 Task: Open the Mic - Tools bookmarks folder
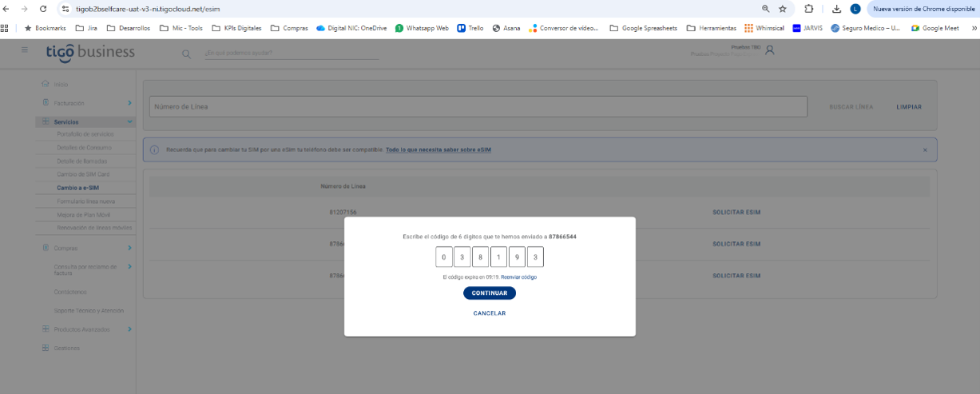[x=181, y=28]
